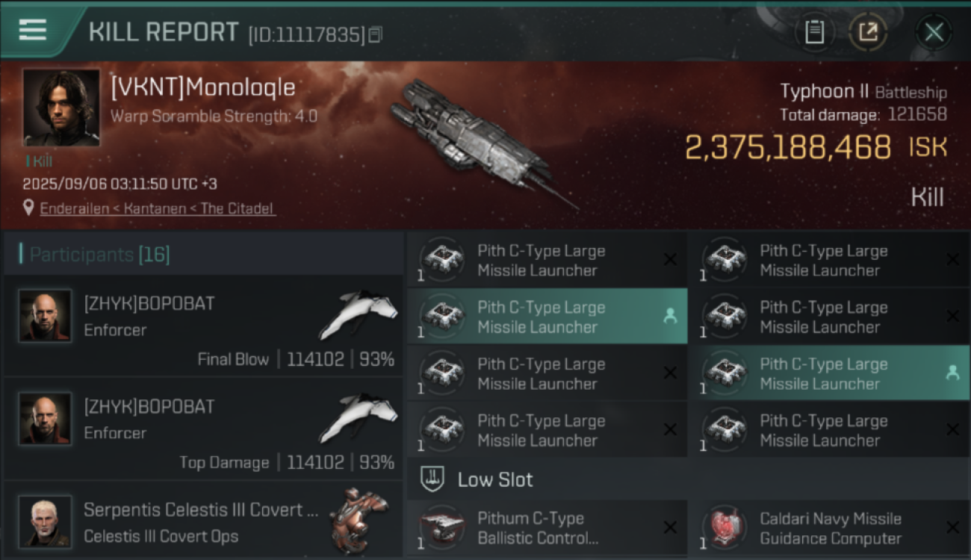Select the Participants [16] header

(x=99, y=255)
